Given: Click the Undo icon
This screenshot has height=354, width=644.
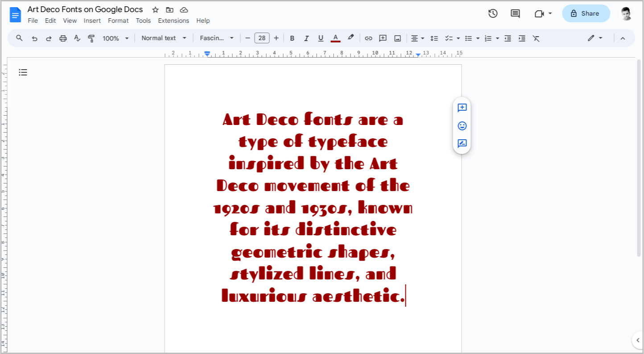Looking at the screenshot, I should (34, 38).
